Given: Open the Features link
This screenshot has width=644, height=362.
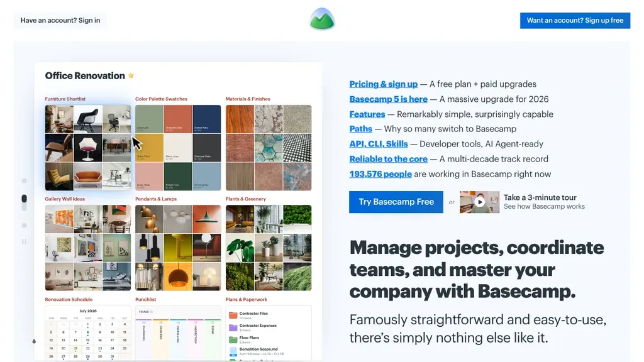Looking at the screenshot, I should pyautogui.click(x=367, y=114).
